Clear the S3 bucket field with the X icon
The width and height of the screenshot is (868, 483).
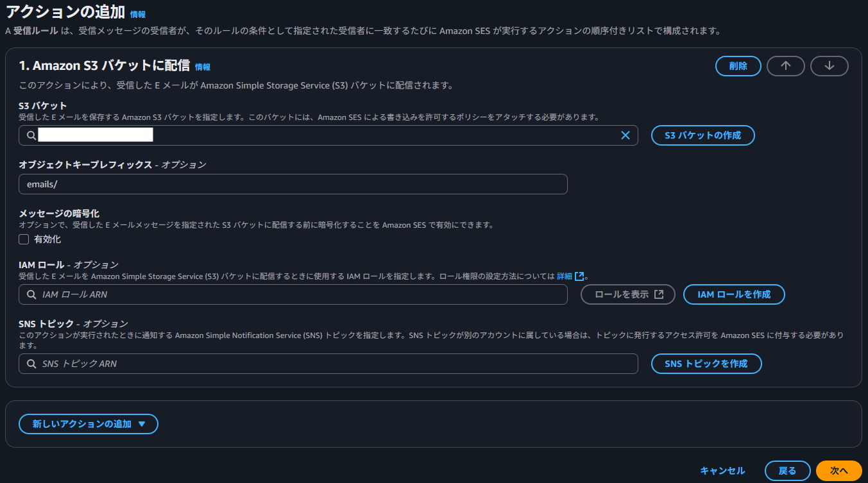pyautogui.click(x=625, y=135)
